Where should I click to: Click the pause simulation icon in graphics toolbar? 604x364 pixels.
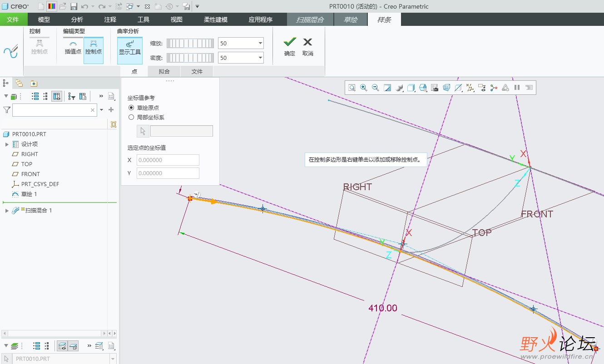(517, 88)
